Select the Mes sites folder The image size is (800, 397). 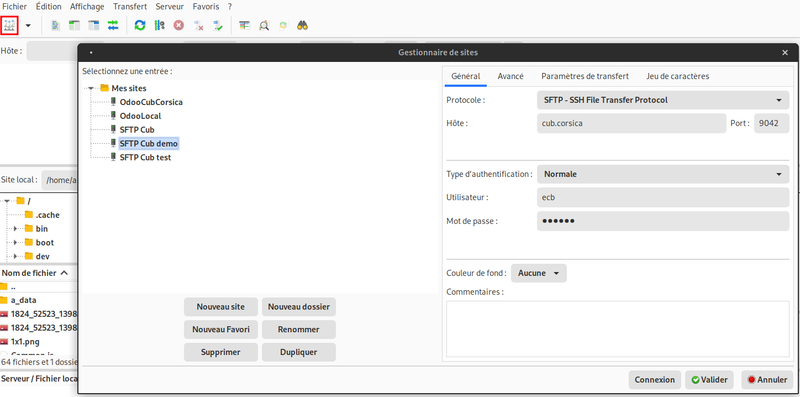coord(129,88)
